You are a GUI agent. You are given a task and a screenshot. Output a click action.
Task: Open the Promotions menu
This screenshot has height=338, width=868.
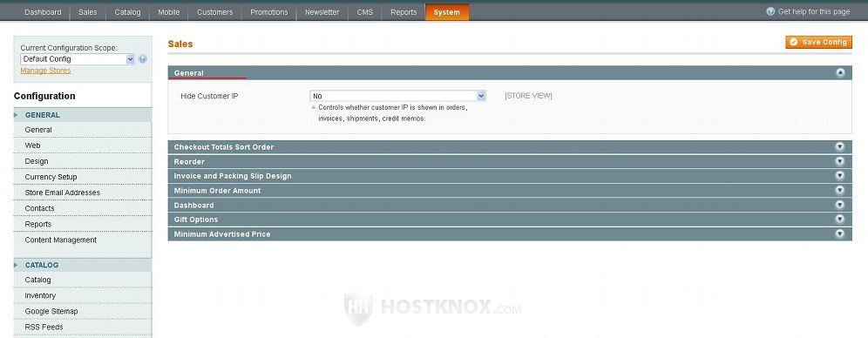point(269,12)
